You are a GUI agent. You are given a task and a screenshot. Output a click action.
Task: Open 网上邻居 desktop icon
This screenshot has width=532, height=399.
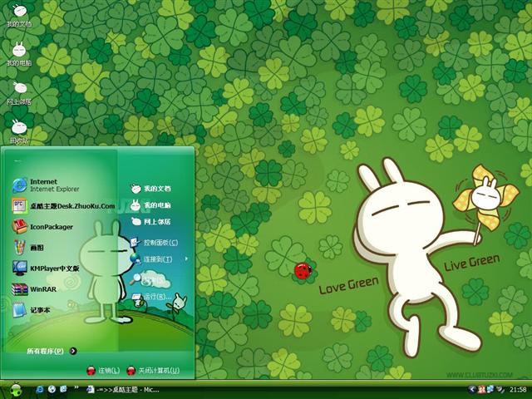(19, 93)
